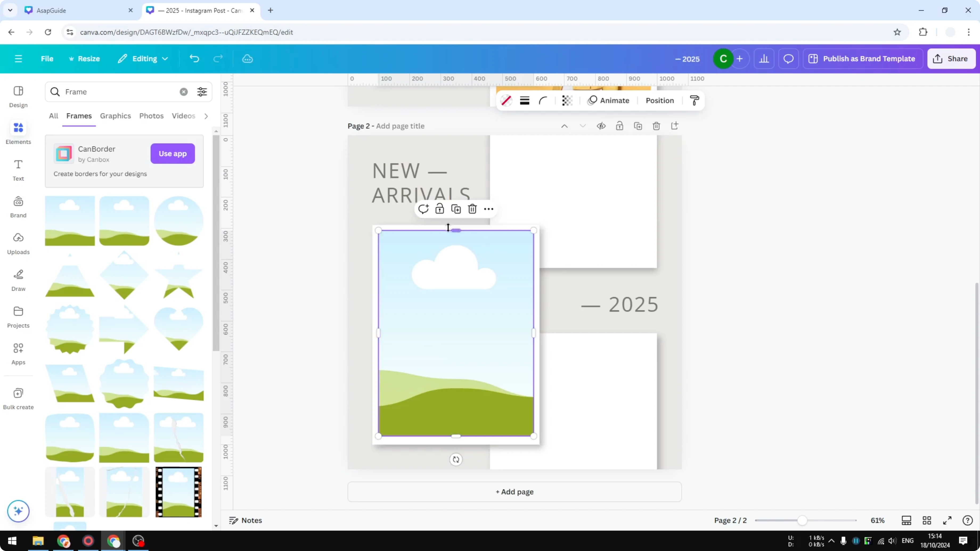Delete the current page with trash icon
Image resolution: width=980 pixels, height=551 pixels.
(657, 126)
